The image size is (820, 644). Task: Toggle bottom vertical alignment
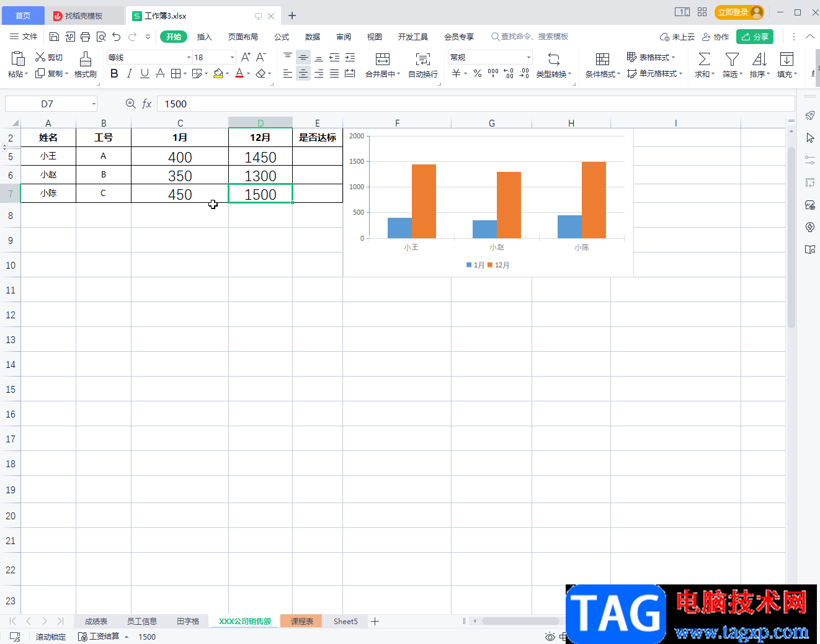tap(319, 57)
